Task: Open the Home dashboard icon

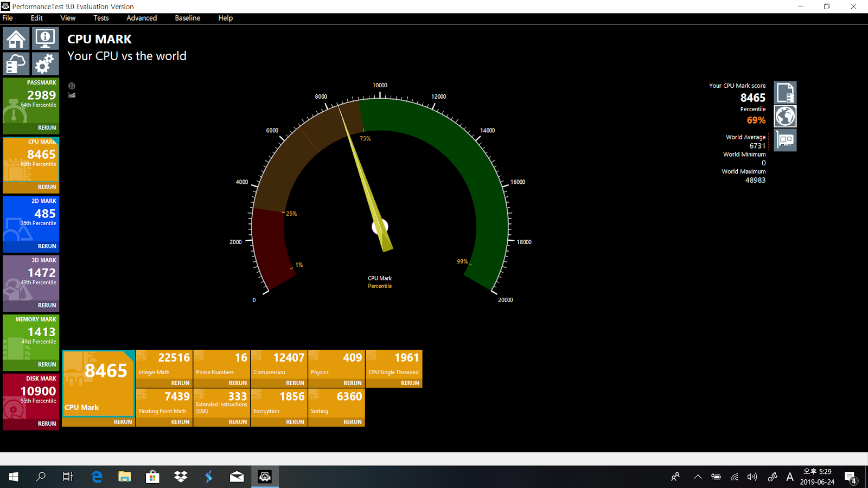Action: [16, 38]
